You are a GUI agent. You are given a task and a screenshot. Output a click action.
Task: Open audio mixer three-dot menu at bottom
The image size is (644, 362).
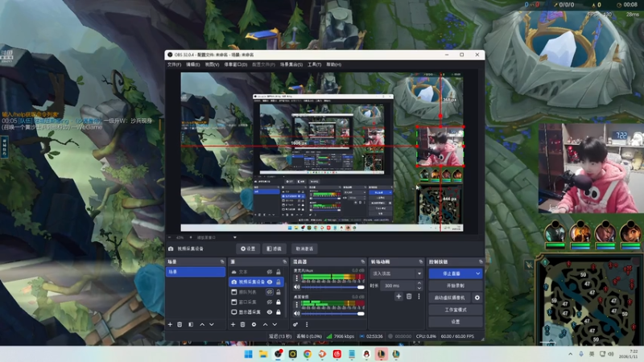[x=307, y=324]
